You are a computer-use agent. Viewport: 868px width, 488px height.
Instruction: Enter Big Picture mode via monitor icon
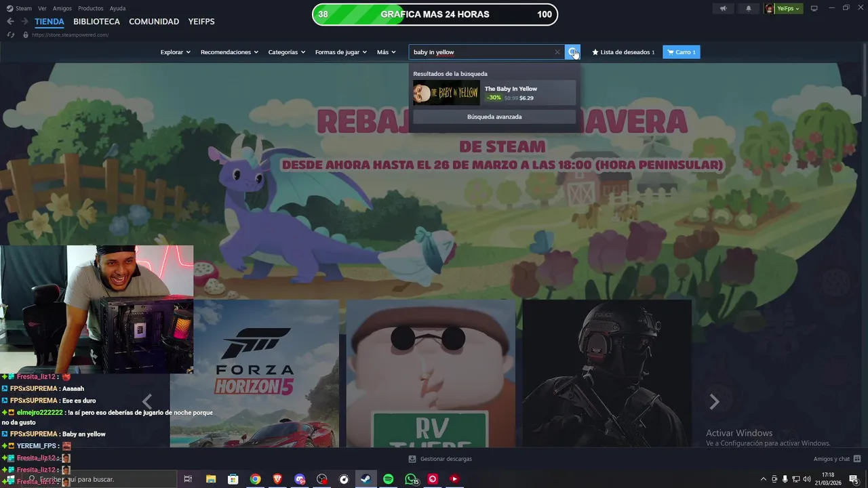[814, 8]
